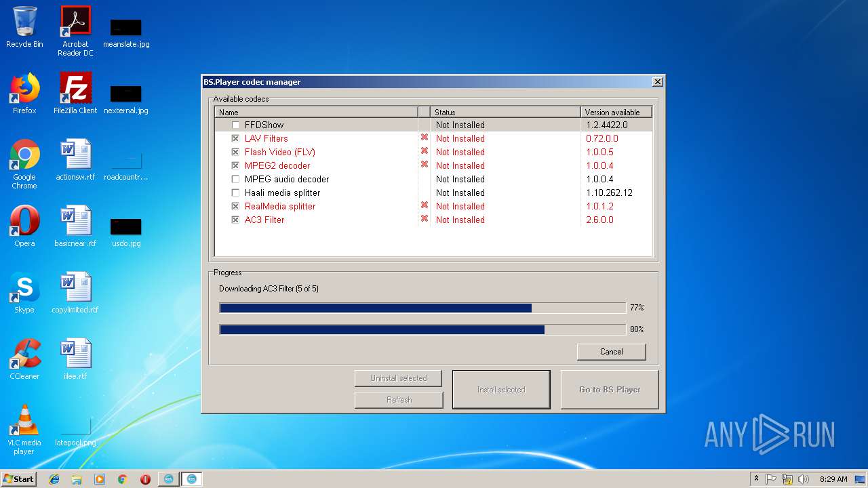This screenshot has width=868, height=488.
Task: Open Opera from the taskbar
Action: [x=145, y=479]
